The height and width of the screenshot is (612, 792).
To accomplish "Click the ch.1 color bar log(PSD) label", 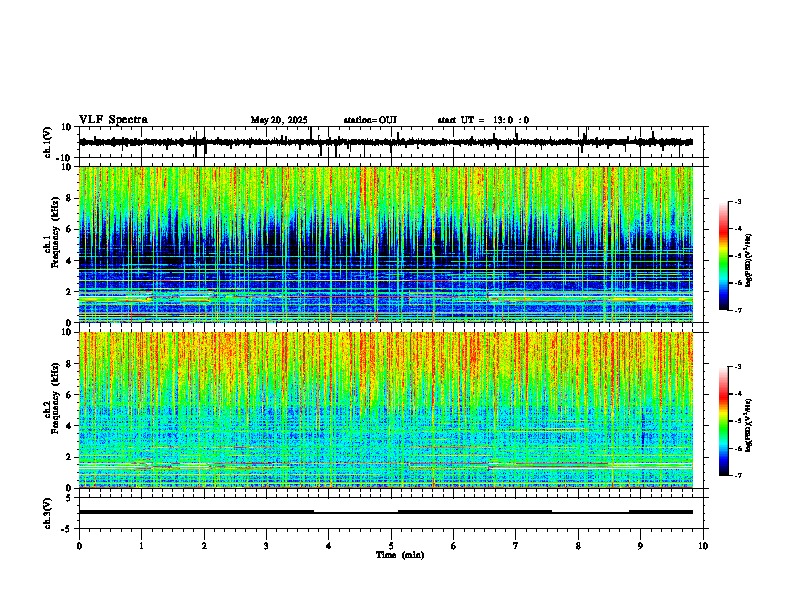I will pyautogui.click(x=748, y=261).
